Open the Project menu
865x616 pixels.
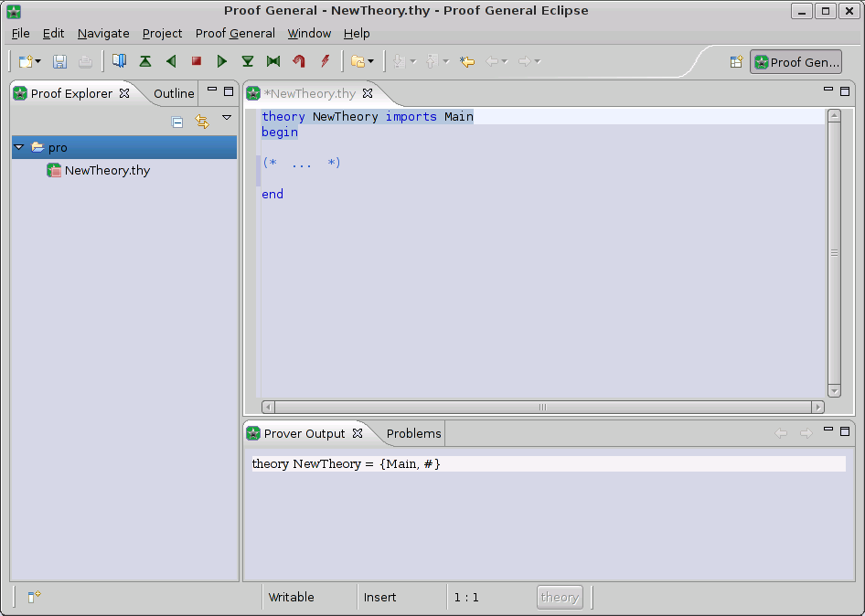click(162, 34)
